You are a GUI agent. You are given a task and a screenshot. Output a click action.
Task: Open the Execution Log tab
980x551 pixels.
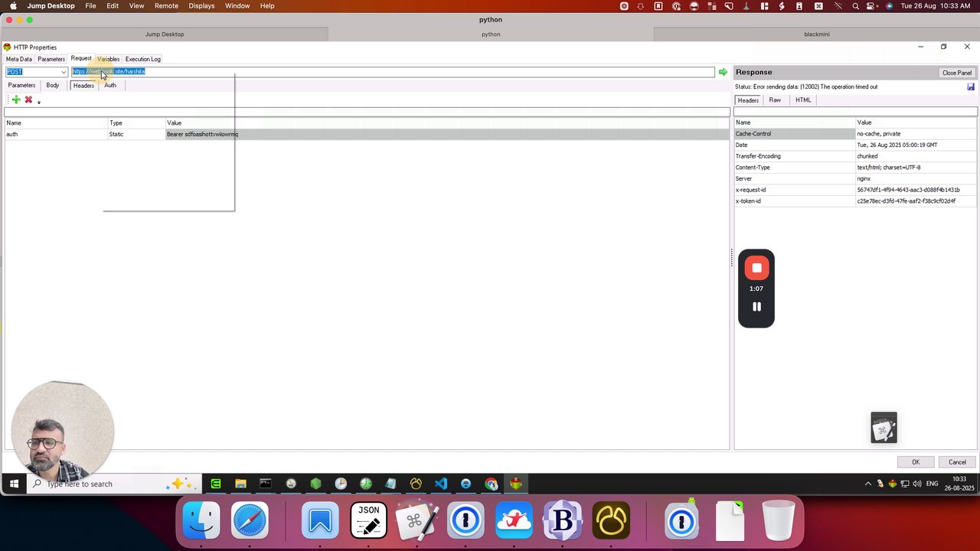point(143,59)
